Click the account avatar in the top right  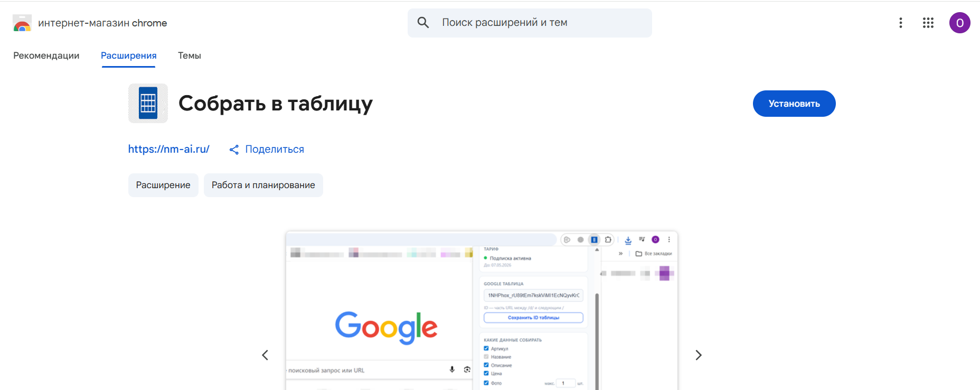click(959, 23)
